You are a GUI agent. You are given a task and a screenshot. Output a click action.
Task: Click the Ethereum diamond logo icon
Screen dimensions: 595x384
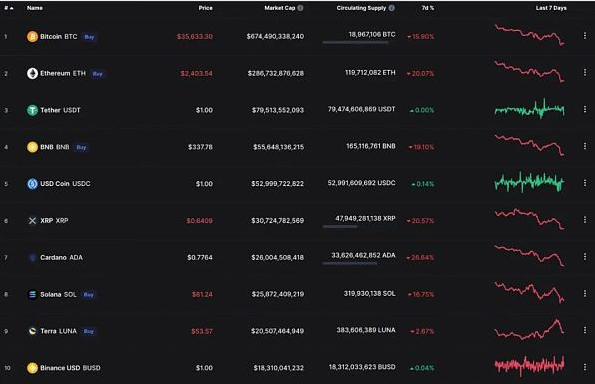[32, 73]
